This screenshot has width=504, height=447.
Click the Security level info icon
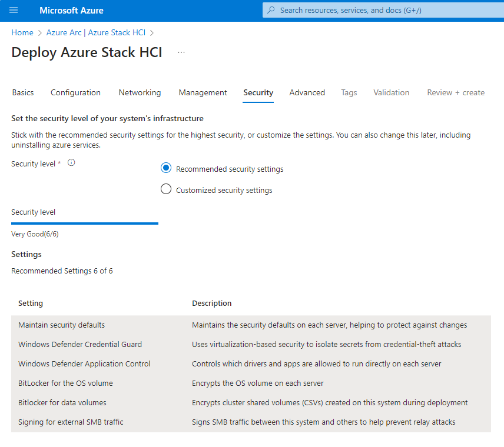[71, 163]
